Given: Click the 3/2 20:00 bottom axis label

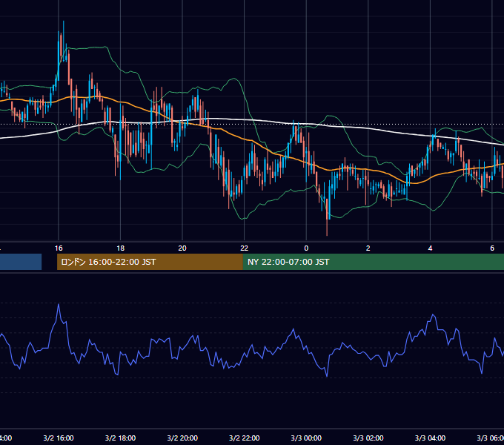Looking at the screenshot, I should [182, 438].
